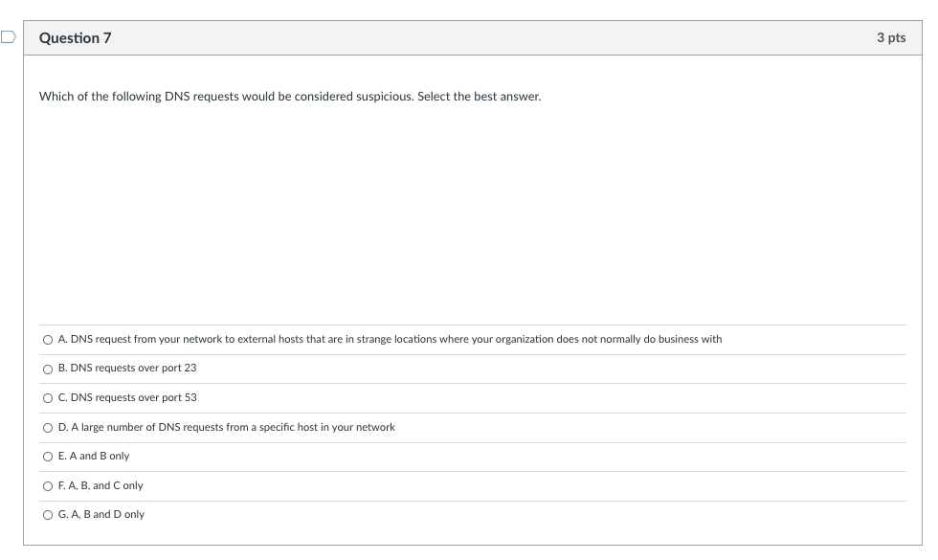Select answer D about many DNS requests
Screen dimensions: 938x560
point(48,427)
